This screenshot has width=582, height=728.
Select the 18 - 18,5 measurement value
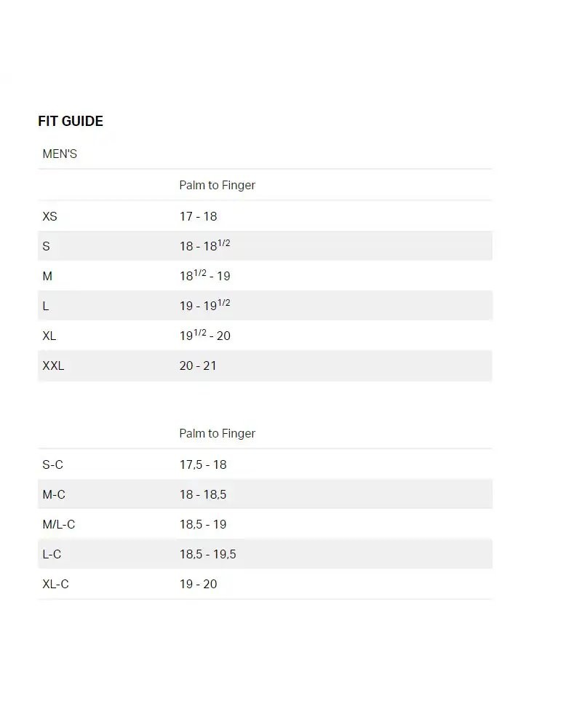point(203,494)
